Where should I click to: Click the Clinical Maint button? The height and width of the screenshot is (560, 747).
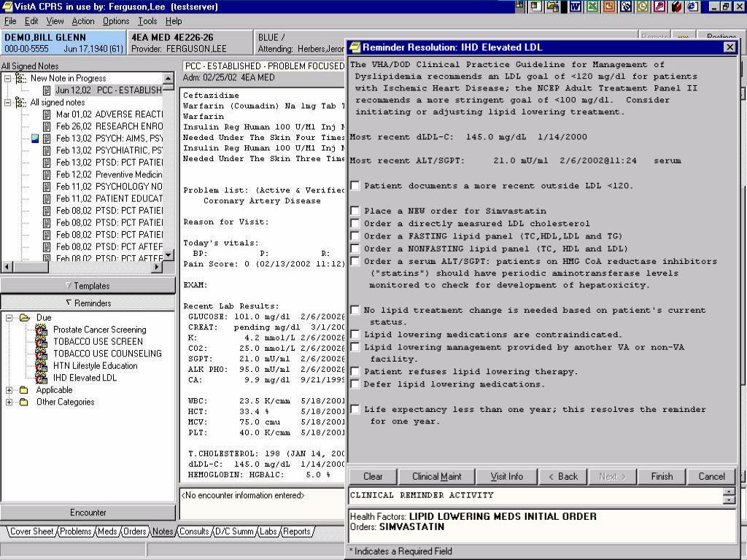pos(436,477)
